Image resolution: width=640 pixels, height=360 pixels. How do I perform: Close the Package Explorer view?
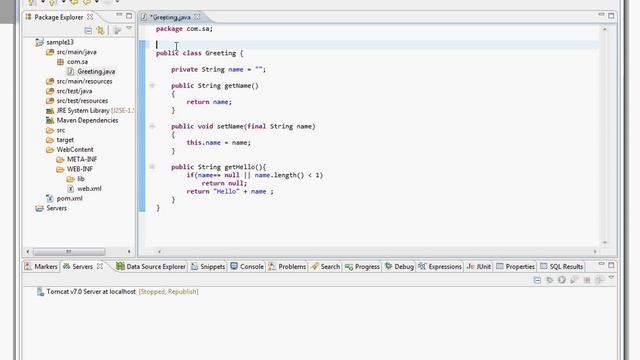click(90, 17)
